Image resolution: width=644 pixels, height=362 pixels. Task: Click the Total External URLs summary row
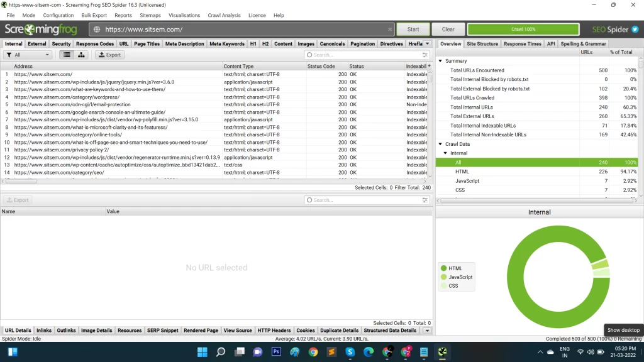[x=536, y=116]
